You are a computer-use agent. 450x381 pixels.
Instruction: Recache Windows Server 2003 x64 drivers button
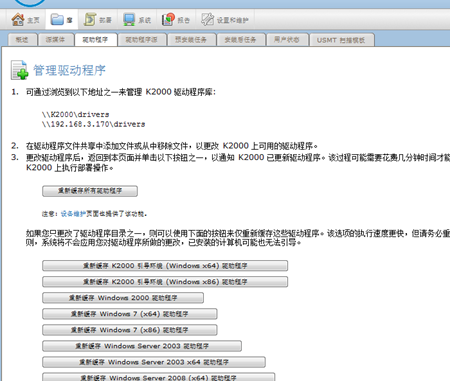click(154, 362)
